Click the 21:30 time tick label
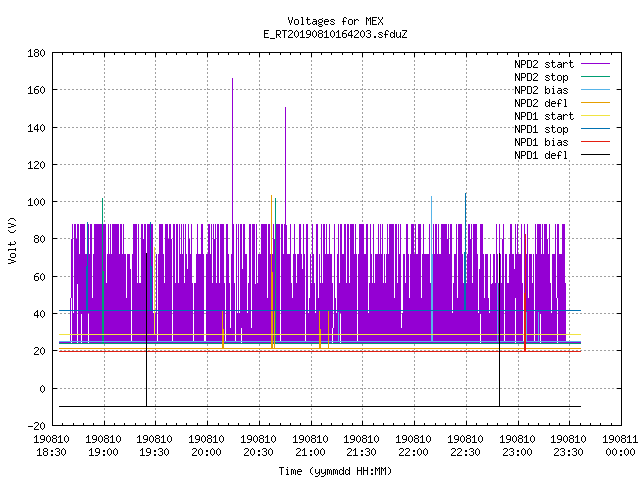 (x=362, y=446)
